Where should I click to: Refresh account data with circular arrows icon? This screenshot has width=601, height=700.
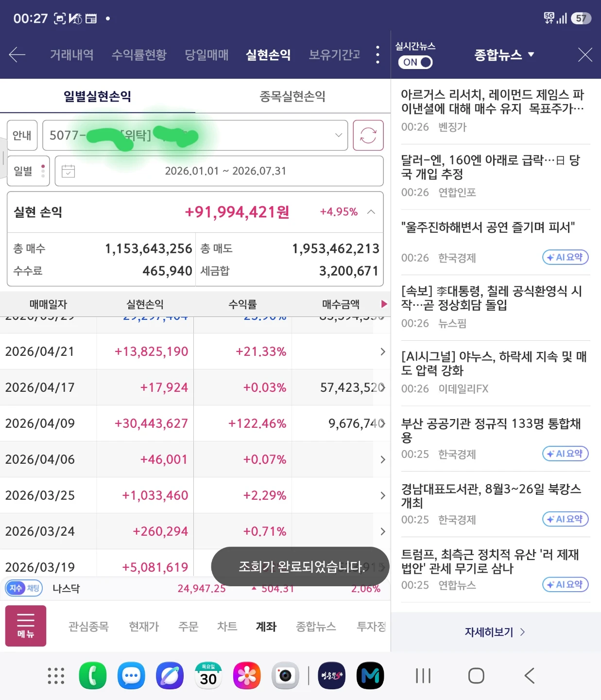click(368, 135)
